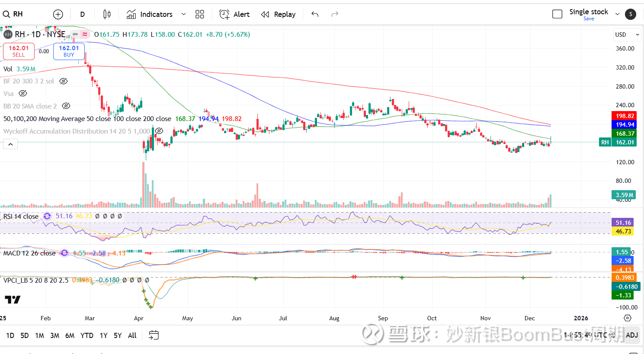Click the 3.59M volume axis label

624,195
